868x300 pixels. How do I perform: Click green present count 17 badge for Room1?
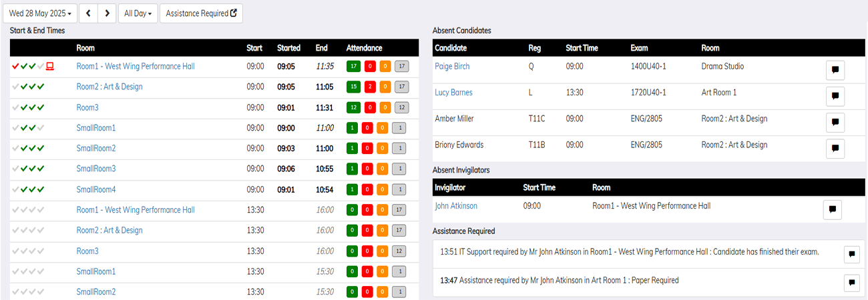click(x=353, y=67)
